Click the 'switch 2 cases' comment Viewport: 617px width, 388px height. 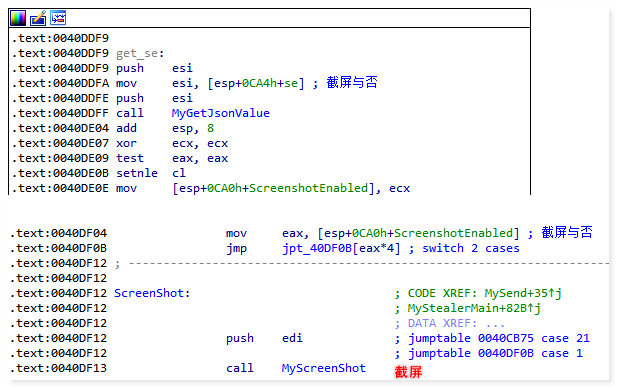click(x=471, y=248)
